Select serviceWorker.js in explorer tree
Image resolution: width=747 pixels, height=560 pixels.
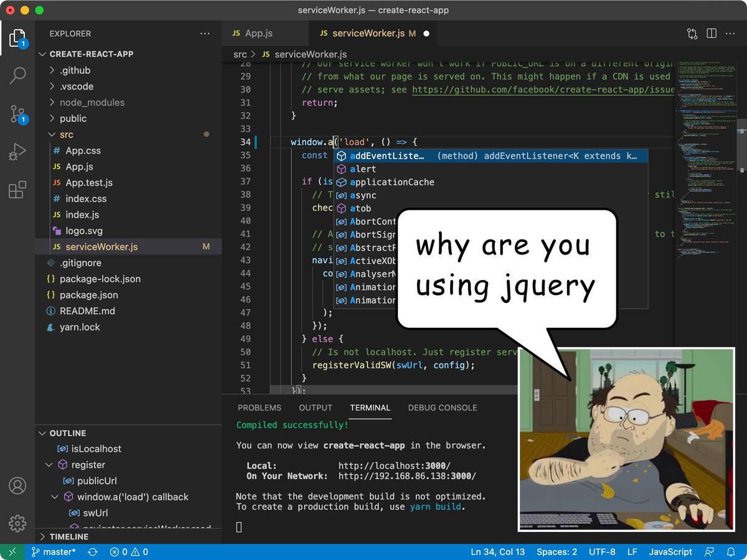click(x=128, y=247)
